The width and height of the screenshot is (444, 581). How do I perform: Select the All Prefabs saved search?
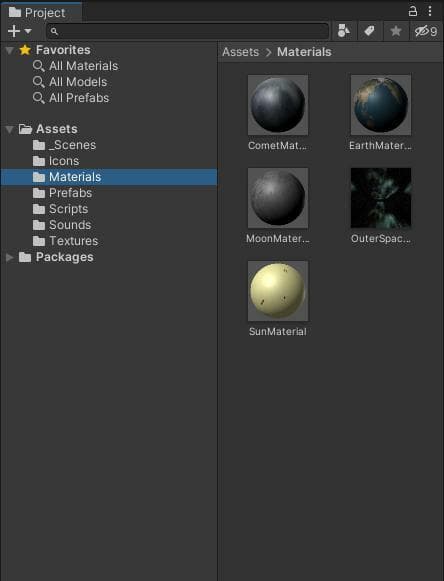click(79, 98)
